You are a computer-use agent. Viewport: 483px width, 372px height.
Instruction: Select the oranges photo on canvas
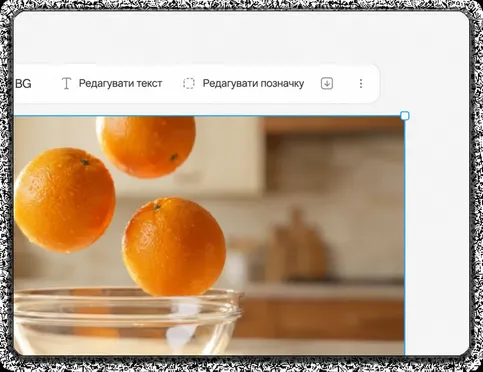pos(209,235)
